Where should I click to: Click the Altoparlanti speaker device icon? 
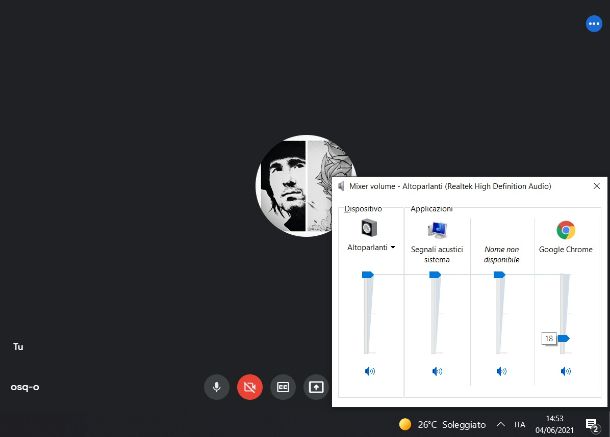coord(369,228)
